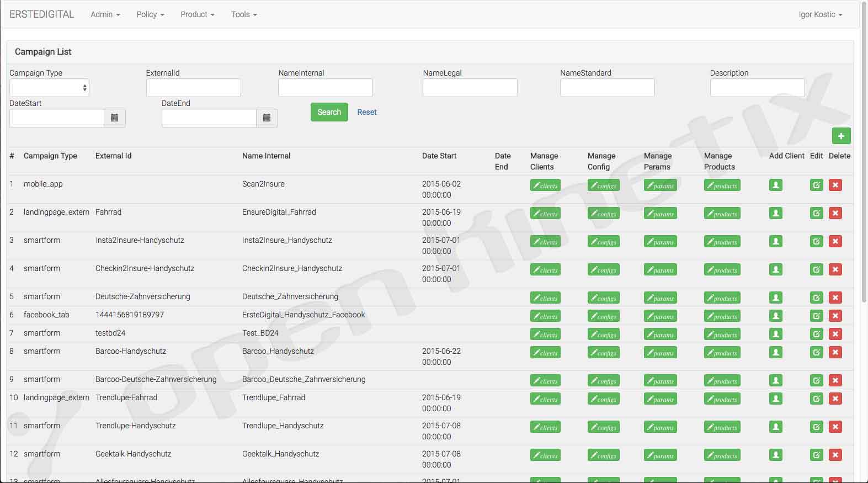This screenshot has height=483, width=868.
Task: Add a client to Checkin2Insure_Handyschutz
Action: coord(776,269)
